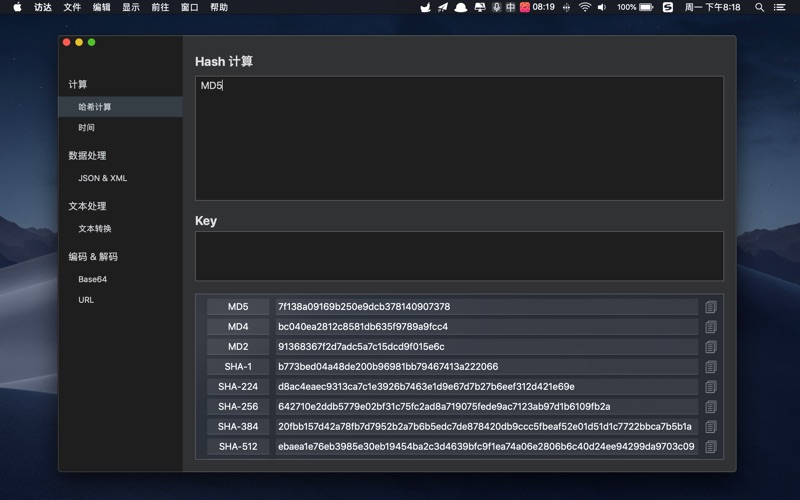Select the SHA-512 value ebaea1e7...
800x500 pixels.
coord(487,446)
